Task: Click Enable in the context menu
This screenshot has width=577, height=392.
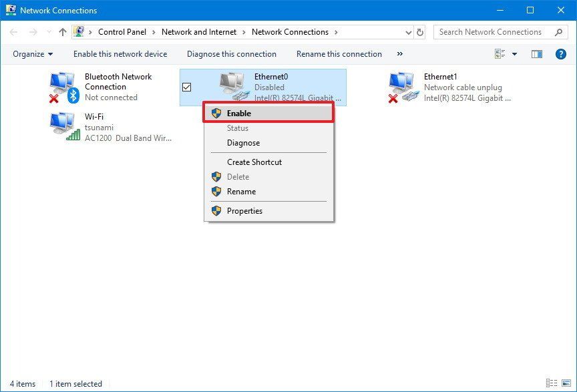Action: pos(238,113)
